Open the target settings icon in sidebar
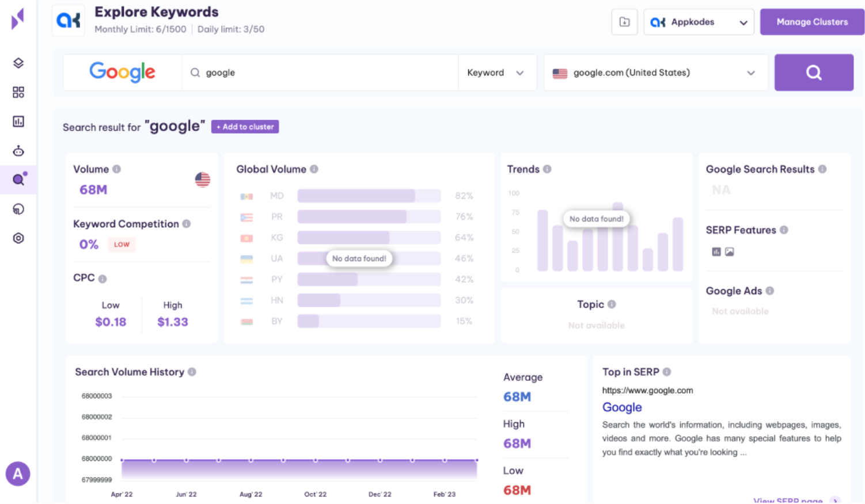This screenshot has height=504, width=865. pyautogui.click(x=18, y=238)
